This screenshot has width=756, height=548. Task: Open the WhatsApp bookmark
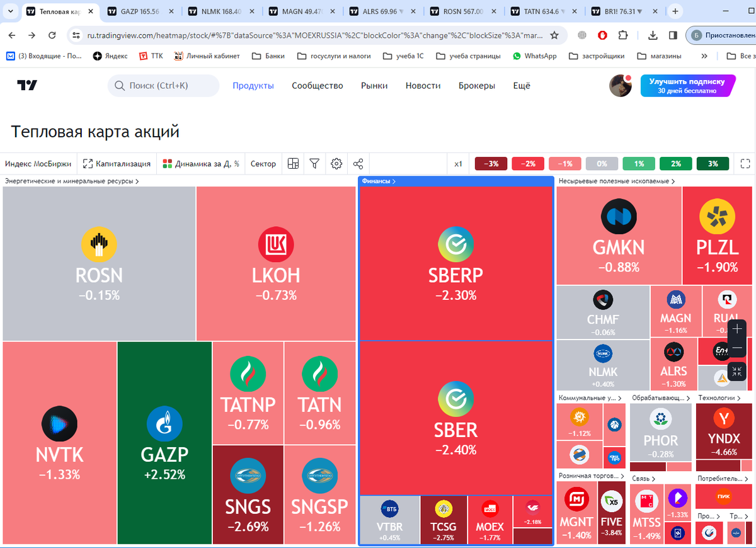pyautogui.click(x=535, y=56)
